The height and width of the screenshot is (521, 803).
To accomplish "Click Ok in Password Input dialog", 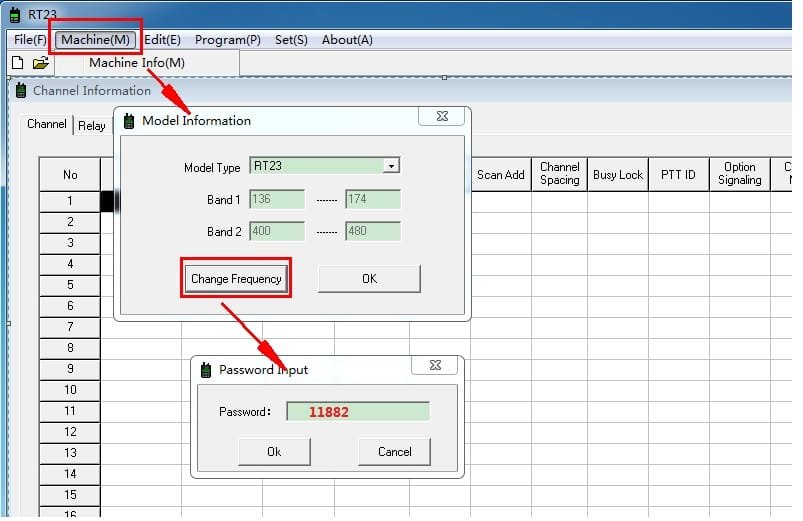I will point(274,452).
